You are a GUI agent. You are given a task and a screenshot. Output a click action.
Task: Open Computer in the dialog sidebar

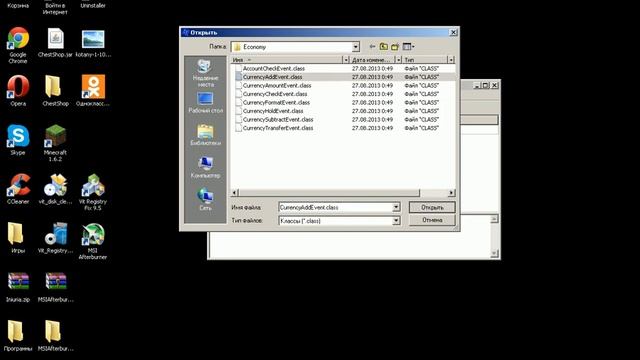(x=205, y=167)
